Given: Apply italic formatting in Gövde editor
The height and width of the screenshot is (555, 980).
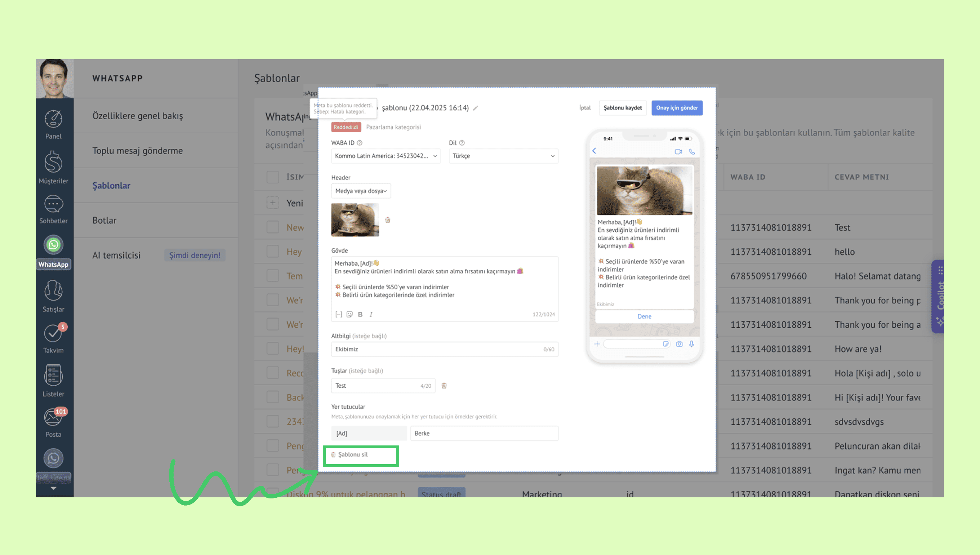Looking at the screenshot, I should (371, 315).
